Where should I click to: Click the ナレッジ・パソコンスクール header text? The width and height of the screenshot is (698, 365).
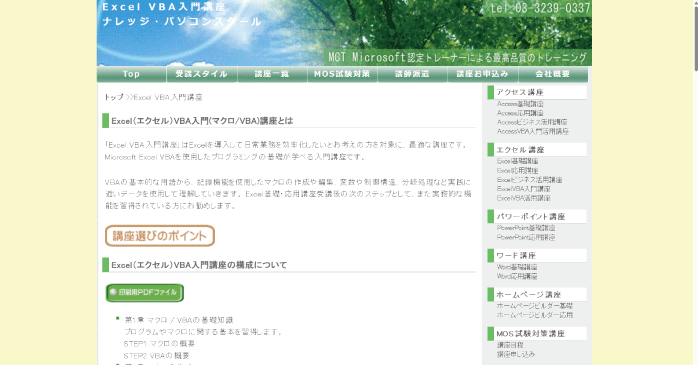(182, 21)
